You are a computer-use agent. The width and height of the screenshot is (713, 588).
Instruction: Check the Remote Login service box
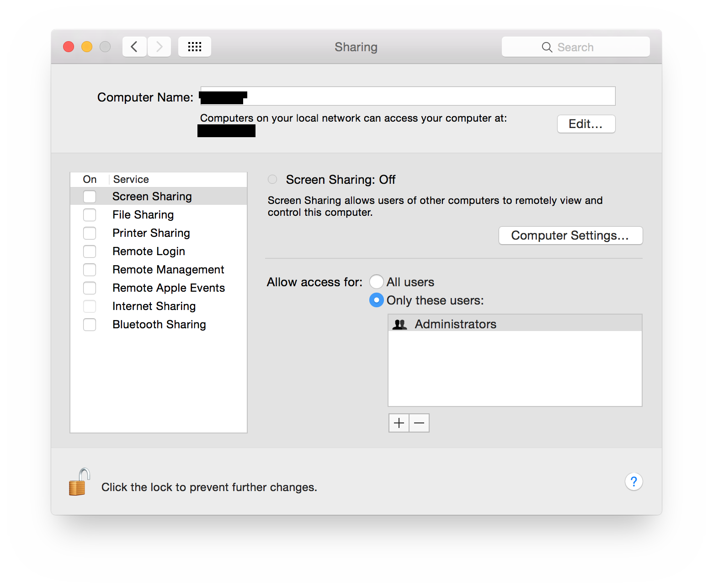coord(90,251)
